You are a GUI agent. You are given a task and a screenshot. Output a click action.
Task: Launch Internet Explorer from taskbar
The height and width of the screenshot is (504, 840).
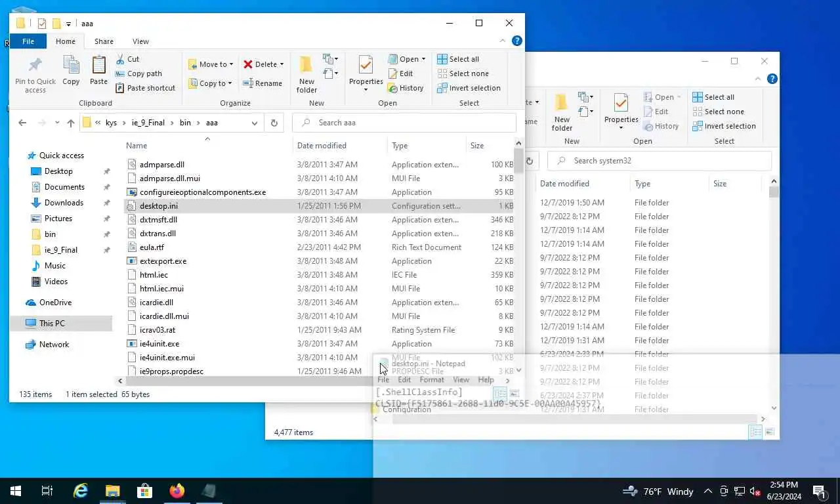tap(80, 491)
